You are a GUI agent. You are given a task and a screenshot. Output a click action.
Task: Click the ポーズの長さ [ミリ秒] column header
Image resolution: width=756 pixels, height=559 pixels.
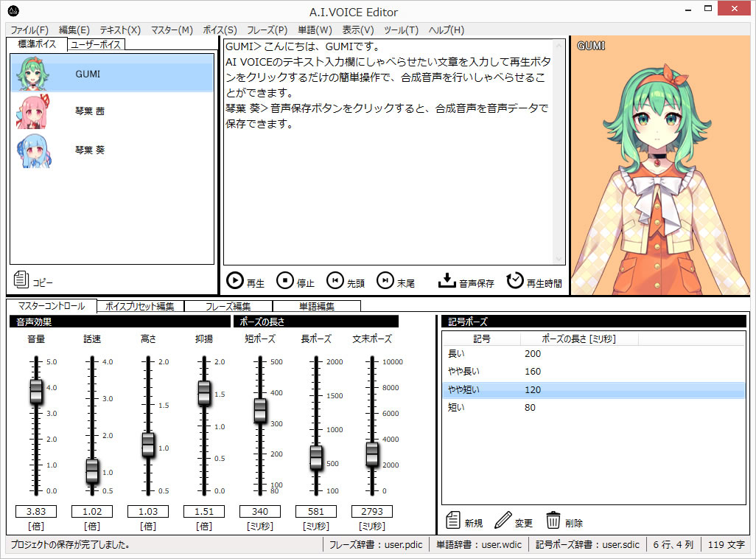pos(578,339)
